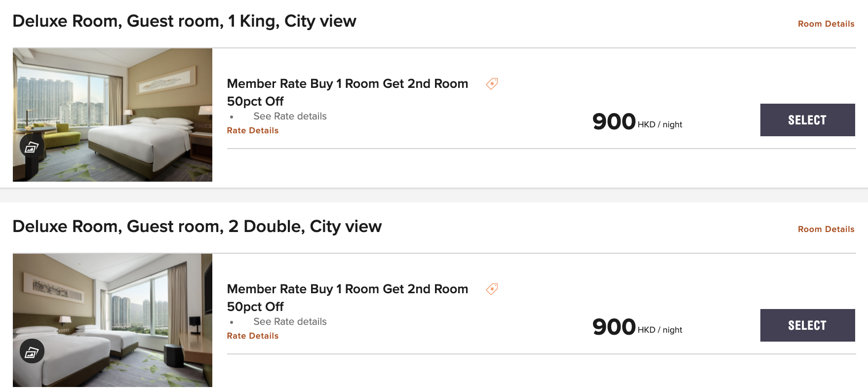The width and height of the screenshot is (868, 389).
Task: Click the 'Deluxe Room, Guest room, 1 King' heading
Action: pos(184,21)
